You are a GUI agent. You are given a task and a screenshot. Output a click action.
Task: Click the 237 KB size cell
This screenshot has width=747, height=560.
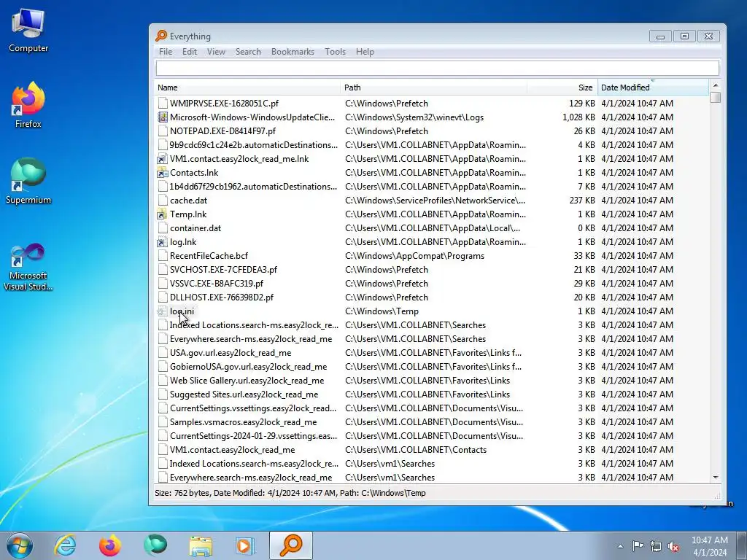(582, 201)
